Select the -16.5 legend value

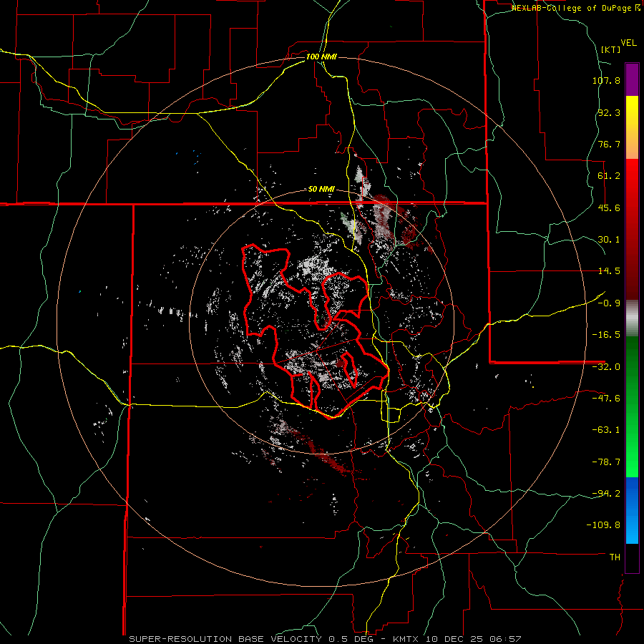606,335
